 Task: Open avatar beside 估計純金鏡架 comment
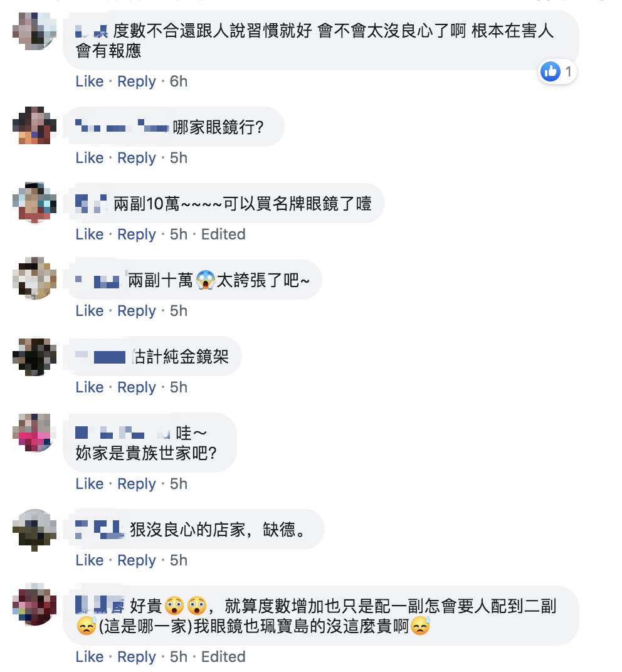34,357
